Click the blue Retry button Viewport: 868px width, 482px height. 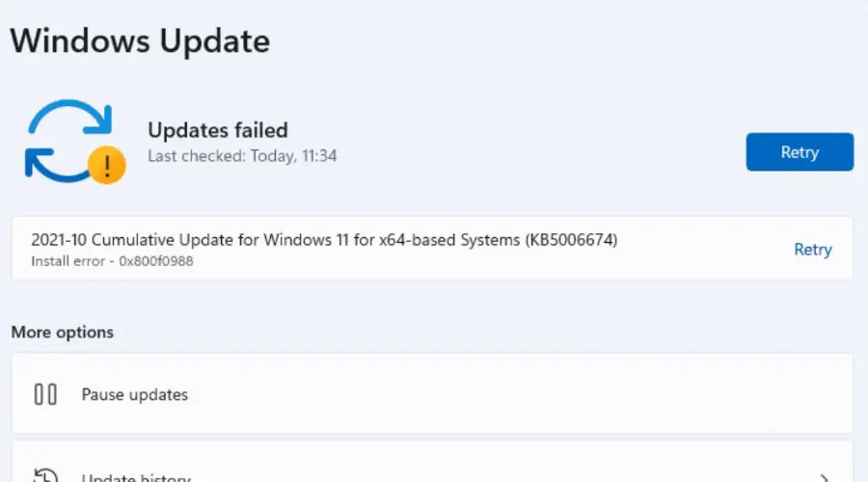click(800, 152)
